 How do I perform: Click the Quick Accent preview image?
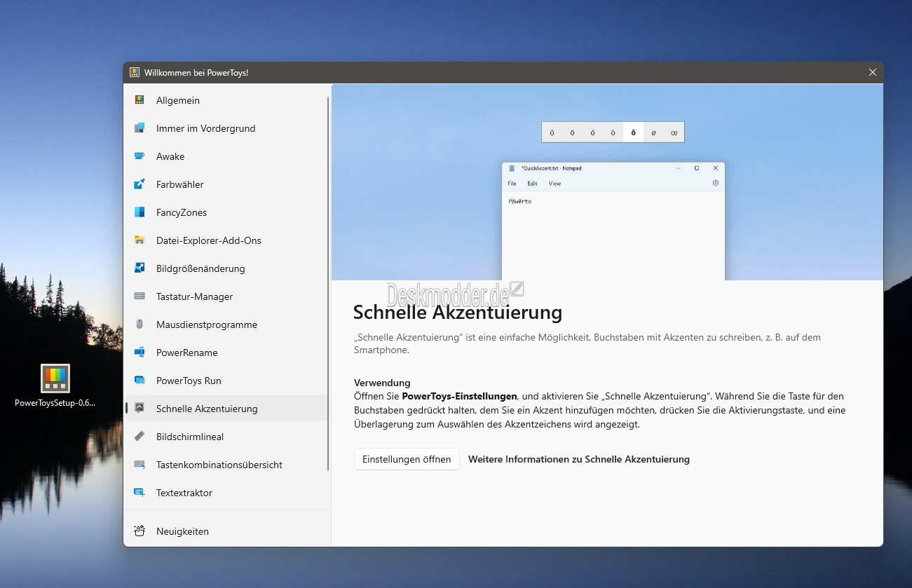[x=607, y=182]
